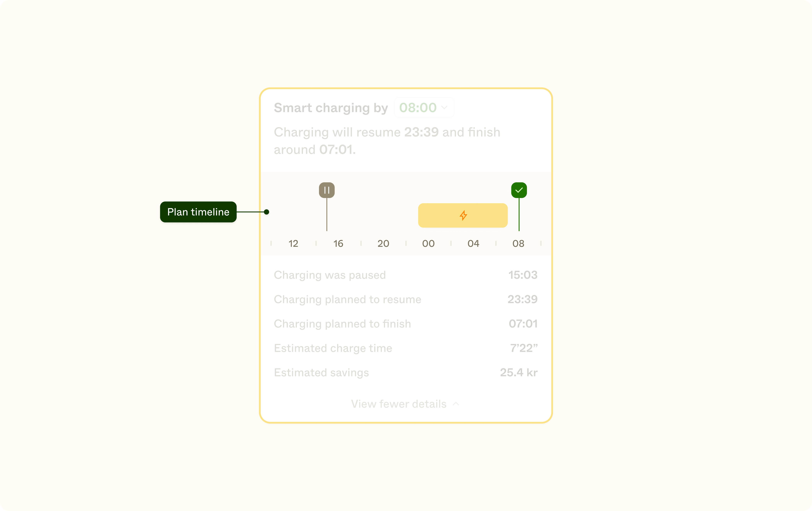Viewport: 812px width, 511px height.
Task: Open the 08:00 deadline time dropdown
Action: (424, 108)
